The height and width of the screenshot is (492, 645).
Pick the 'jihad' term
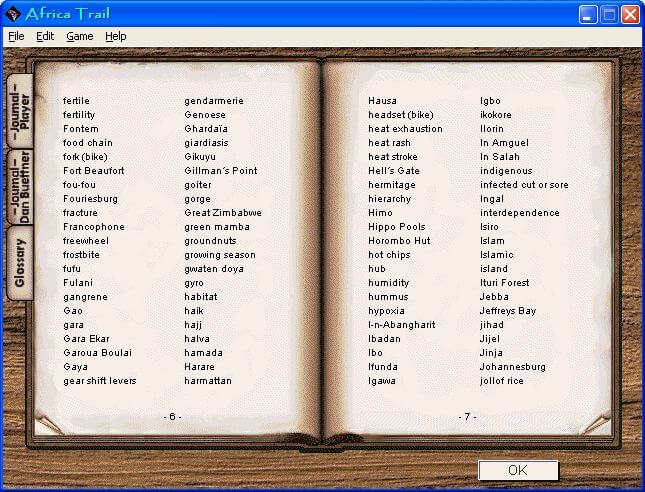[x=492, y=325]
